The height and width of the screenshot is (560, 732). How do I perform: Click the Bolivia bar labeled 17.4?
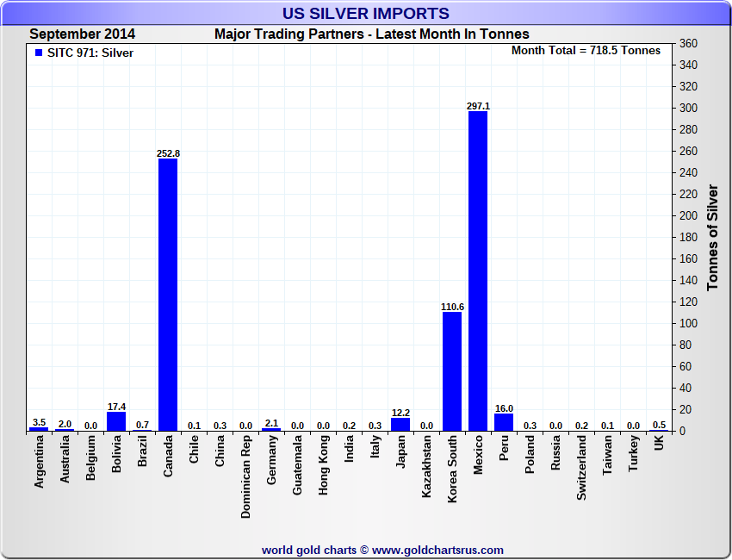pyautogui.click(x=116, y=421)
